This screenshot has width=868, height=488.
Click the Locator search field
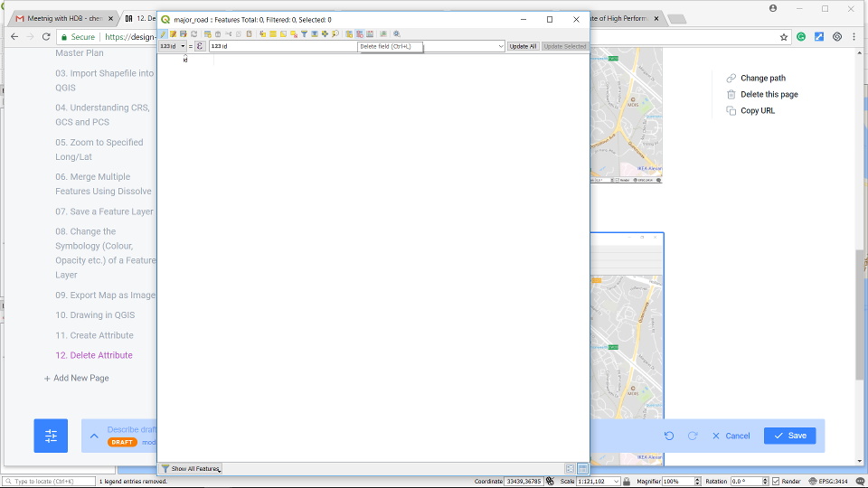point(50,482)
